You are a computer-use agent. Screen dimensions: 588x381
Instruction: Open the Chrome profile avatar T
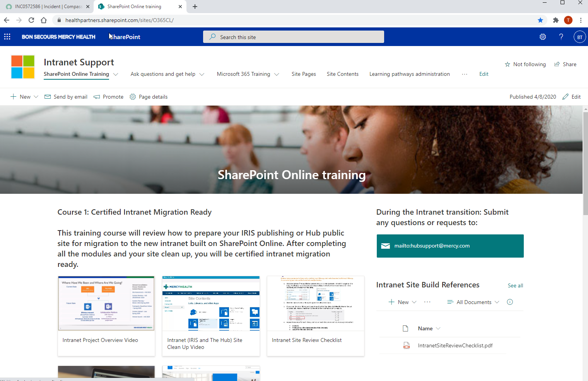(x=568, y=20)
